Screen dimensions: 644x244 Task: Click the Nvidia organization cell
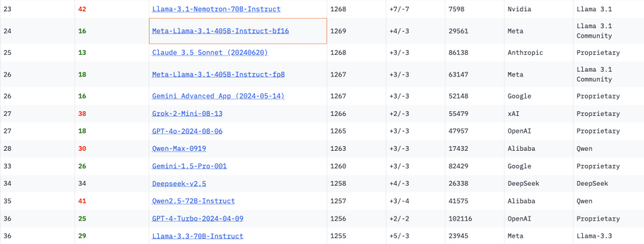[x=519, y=9]
